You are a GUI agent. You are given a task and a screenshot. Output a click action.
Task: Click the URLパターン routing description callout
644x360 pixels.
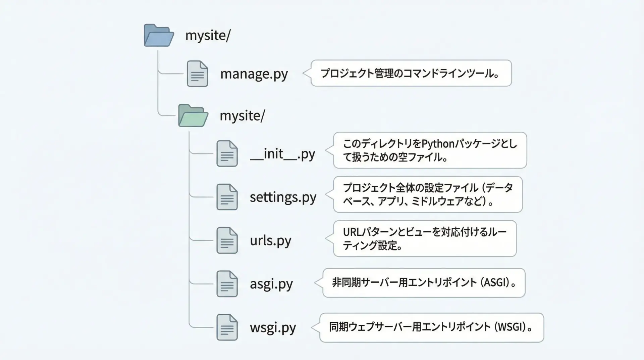(x=425, y=238)
